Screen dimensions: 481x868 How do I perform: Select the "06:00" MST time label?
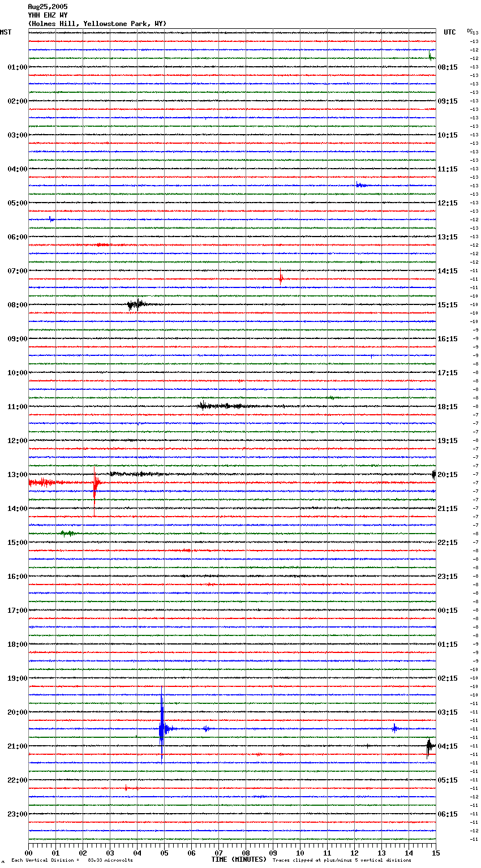pyautogui.click(x=18, y=237)
